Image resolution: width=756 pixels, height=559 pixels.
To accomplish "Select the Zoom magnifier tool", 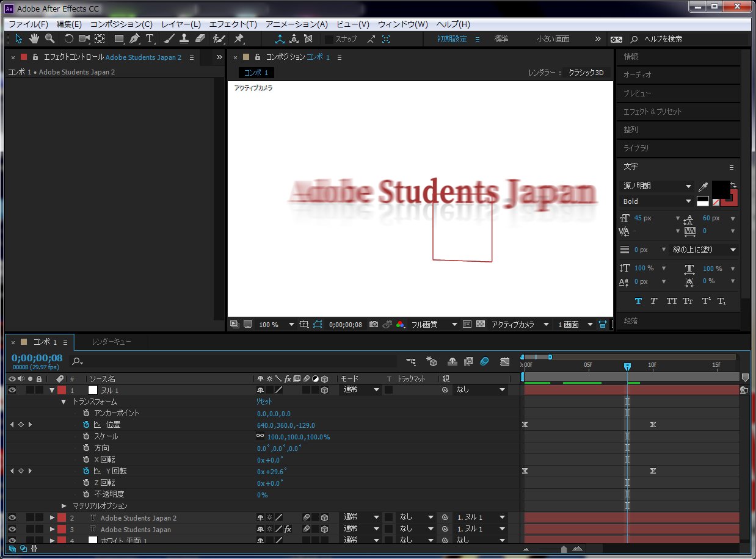I will (49, 38).
